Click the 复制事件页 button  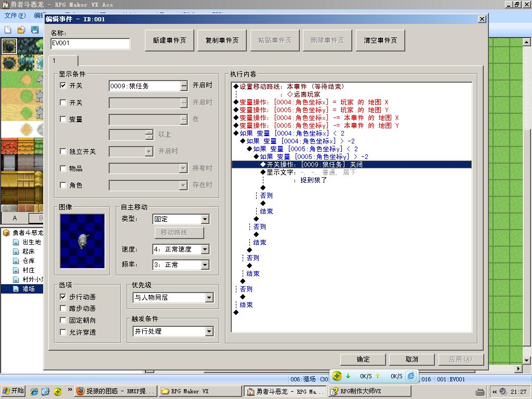pyautogui.click(x=222, y=41)
